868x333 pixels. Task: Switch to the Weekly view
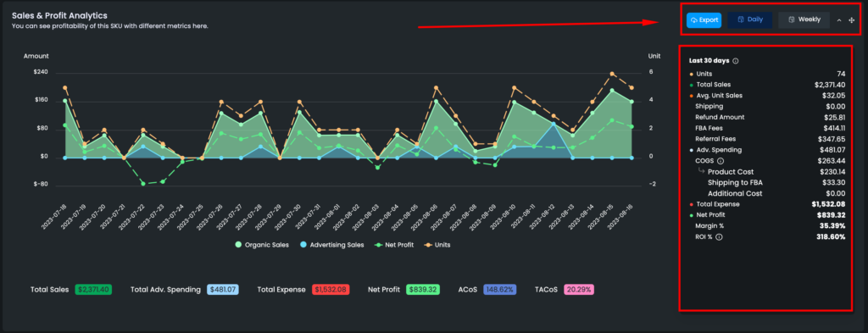pos(804,20)
